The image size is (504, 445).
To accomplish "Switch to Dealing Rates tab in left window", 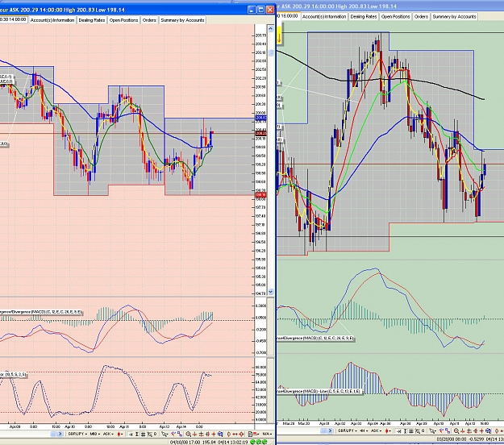I will click(92, 20).
